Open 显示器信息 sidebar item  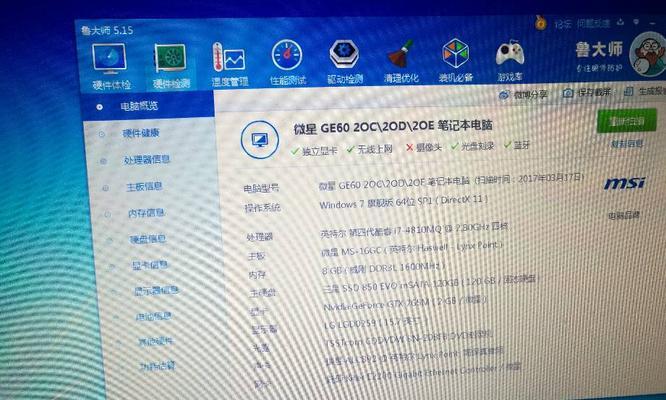[x=156, y=291]
